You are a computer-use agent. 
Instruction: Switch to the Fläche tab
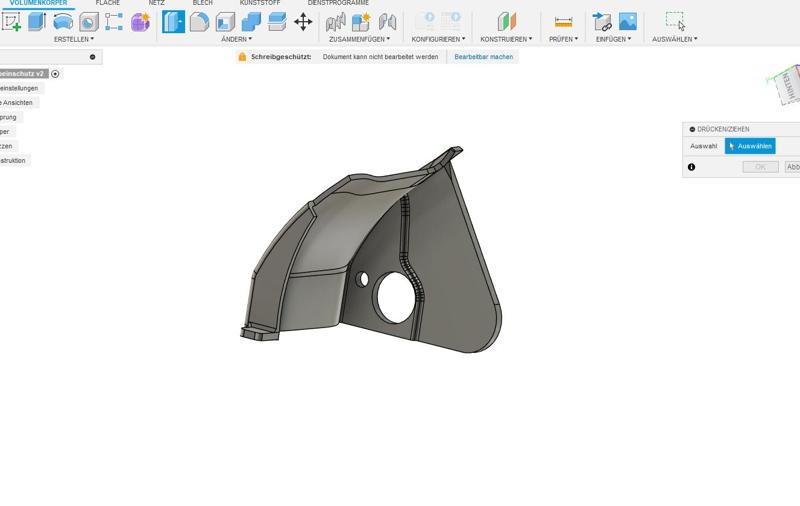pos(108,3)
